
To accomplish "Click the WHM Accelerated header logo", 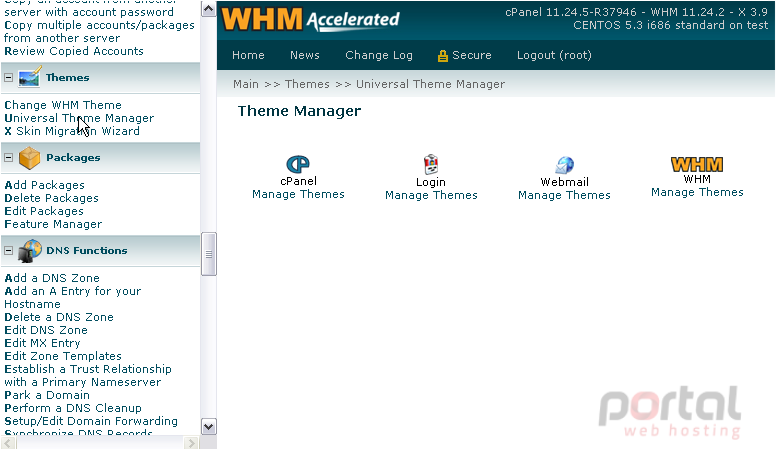I will tap(311, 19).
